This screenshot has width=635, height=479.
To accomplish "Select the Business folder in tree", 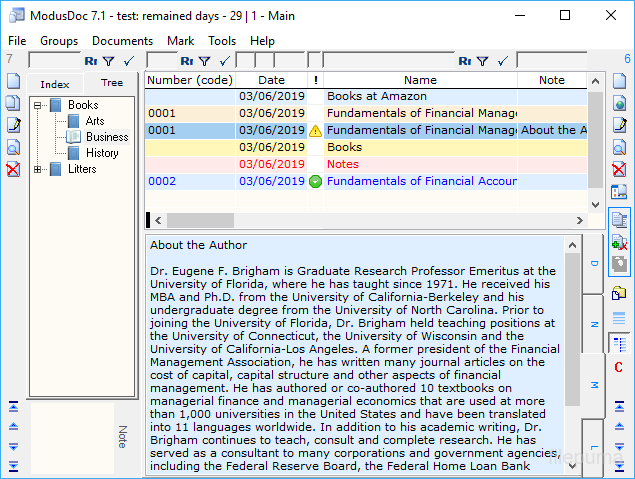I will pyautogui.click(x=106, y=137).
